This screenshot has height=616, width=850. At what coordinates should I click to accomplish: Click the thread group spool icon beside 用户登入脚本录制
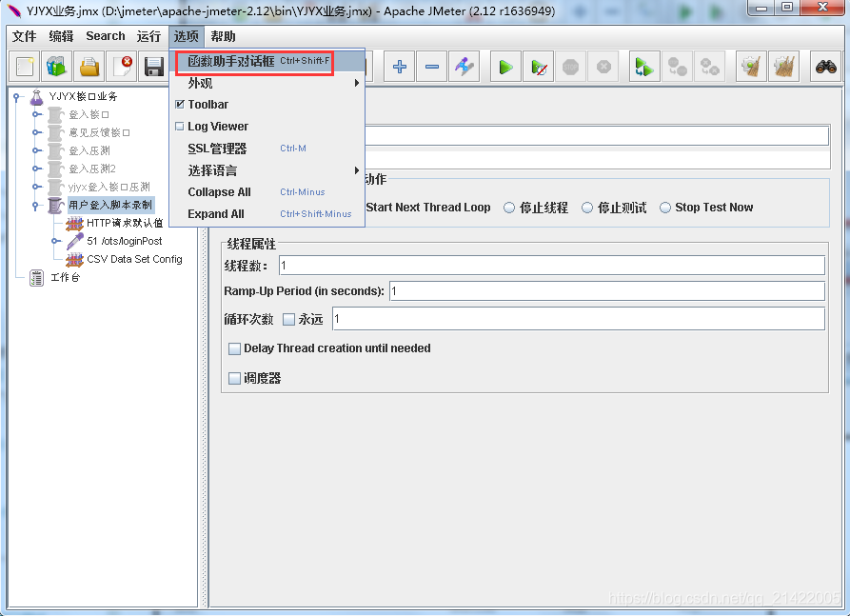[55, 206]
